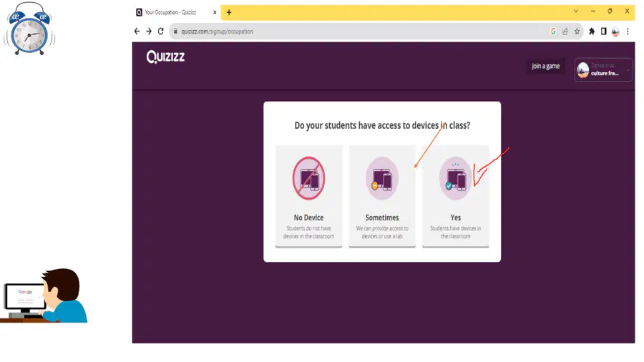Minimize the browser window

click(593, 11)
